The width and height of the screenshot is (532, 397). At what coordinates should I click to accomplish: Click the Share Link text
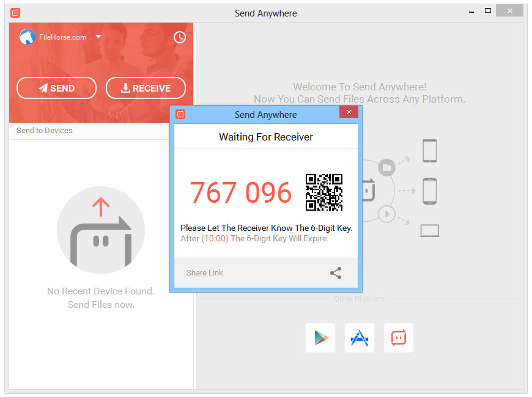tap(205, 273)
